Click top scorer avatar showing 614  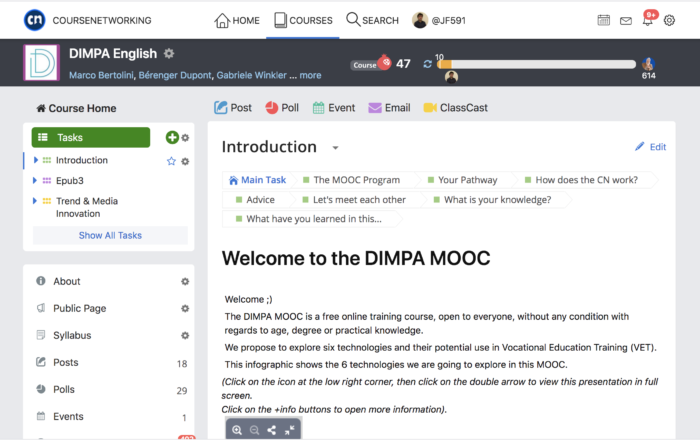pyautogui.click(x=648, y=65)
